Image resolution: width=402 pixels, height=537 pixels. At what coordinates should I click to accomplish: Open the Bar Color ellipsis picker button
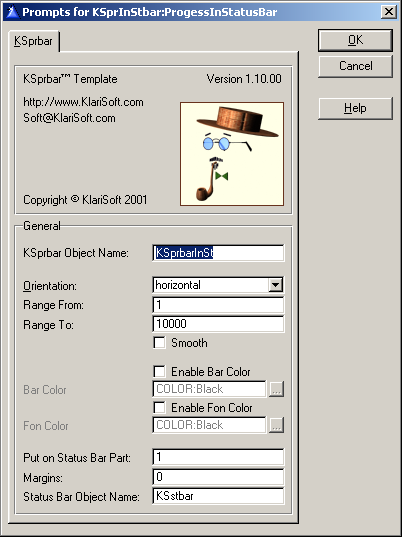tap(276, 389)
